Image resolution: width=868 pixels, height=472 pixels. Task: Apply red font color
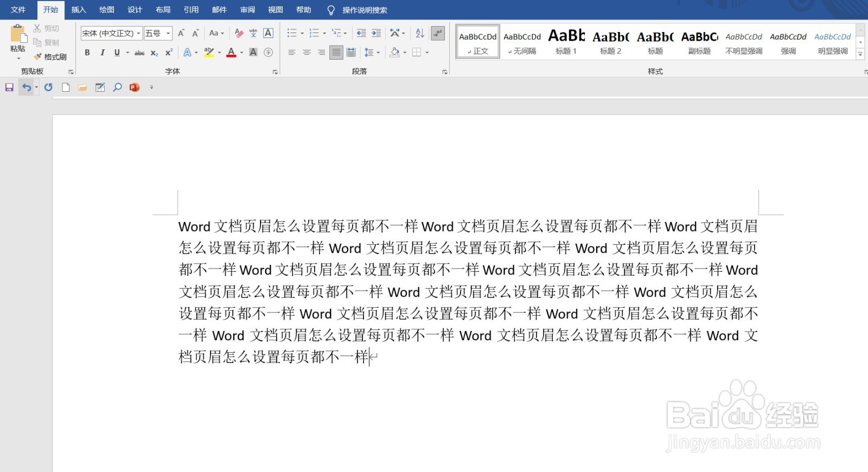231,53
